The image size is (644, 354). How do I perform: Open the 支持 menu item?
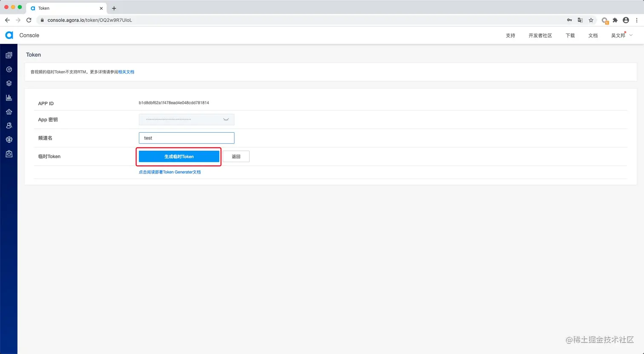pyautogui.click(x=510, y=36)
